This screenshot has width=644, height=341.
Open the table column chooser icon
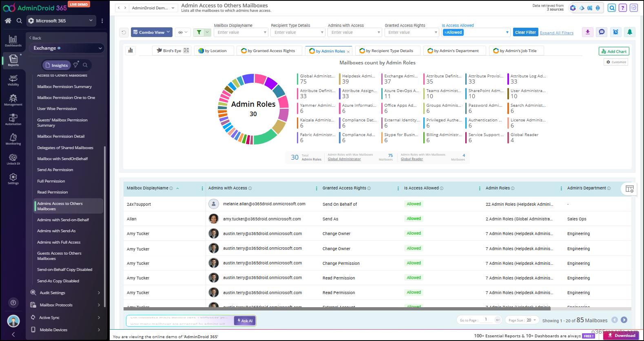[629, 189]
